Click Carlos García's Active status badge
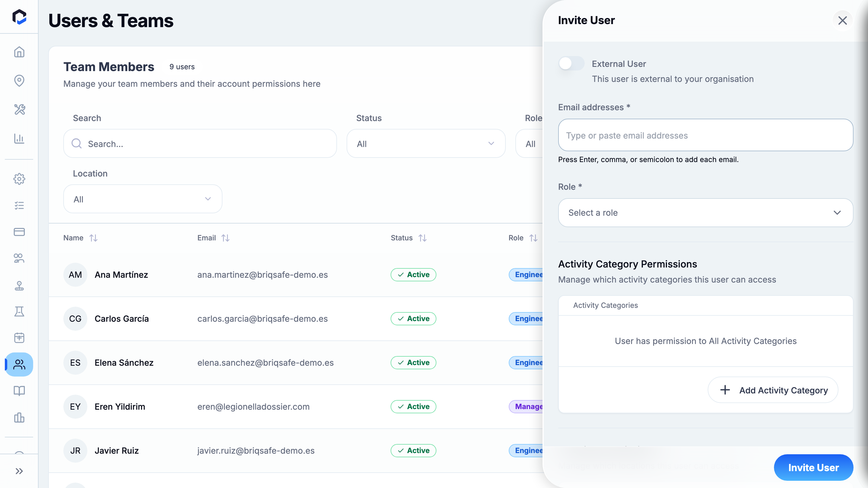Viewport: 868px width, 488px height. pos(414,319)
